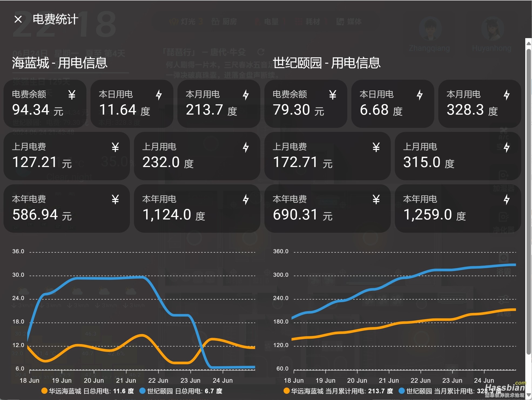Viewport: 532px width, 400px height.
Task: Click yen icon on 海蓝城 电费余额 card
Action: (x=72, y=95)
